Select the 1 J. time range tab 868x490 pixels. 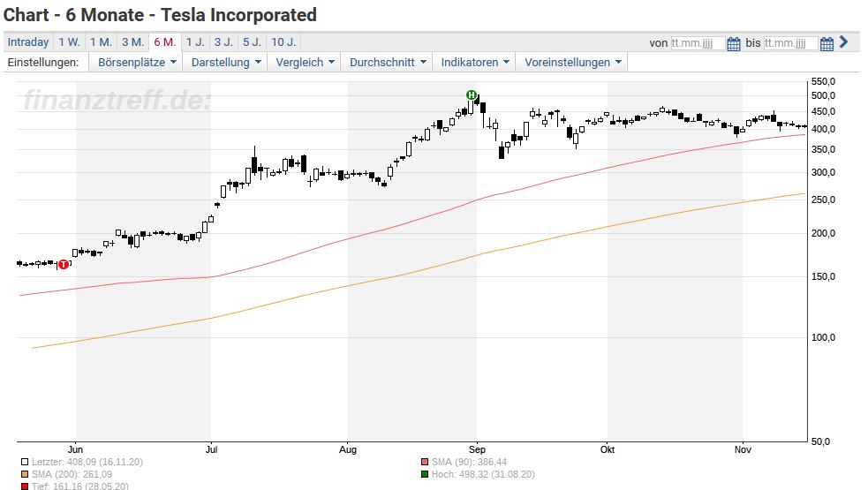click(x=195, y=42)
